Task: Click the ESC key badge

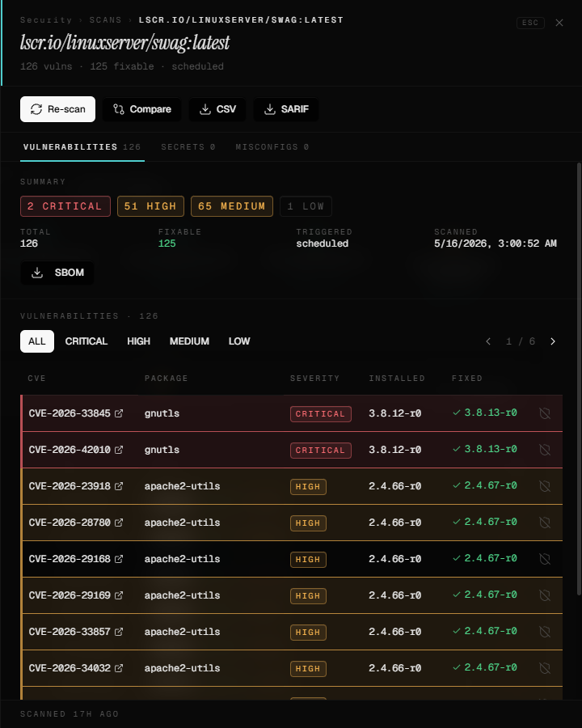Action: [x=530, y=23]
